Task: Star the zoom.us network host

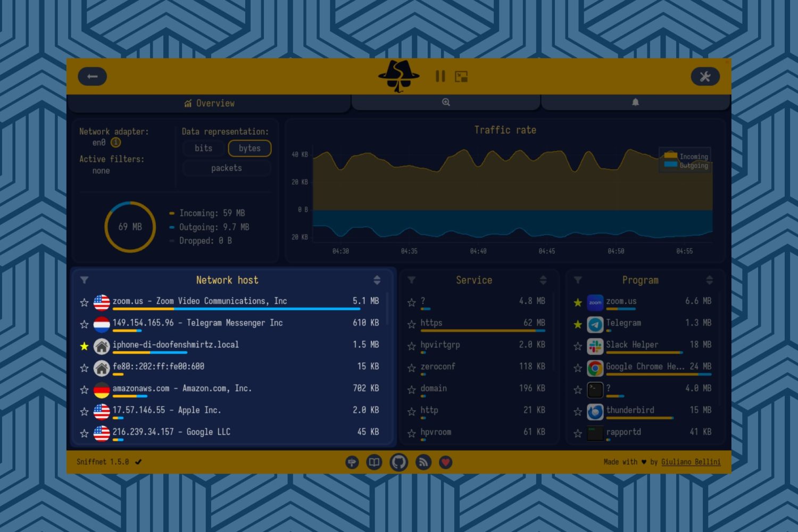Action: click(x=84, y=303)
